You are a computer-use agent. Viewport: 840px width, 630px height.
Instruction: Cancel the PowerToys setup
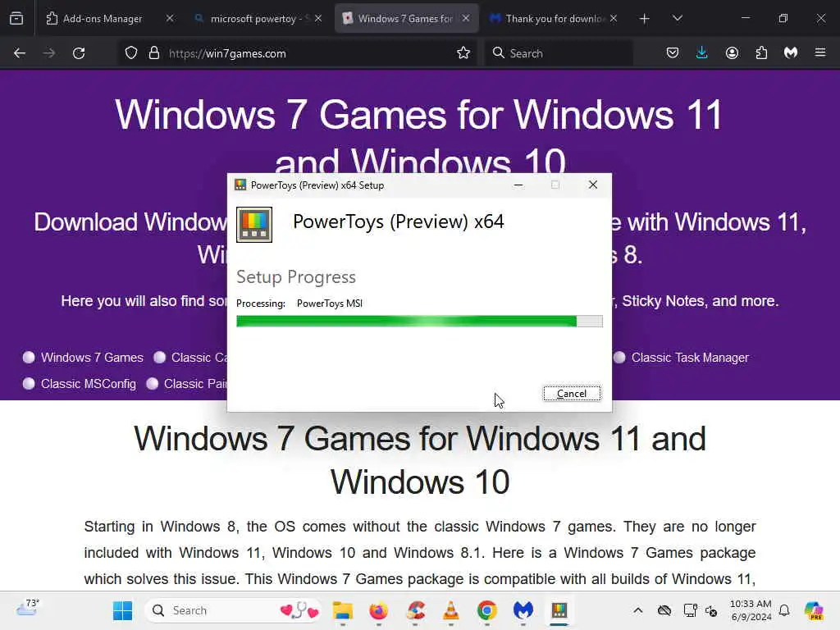click(572, 394)
